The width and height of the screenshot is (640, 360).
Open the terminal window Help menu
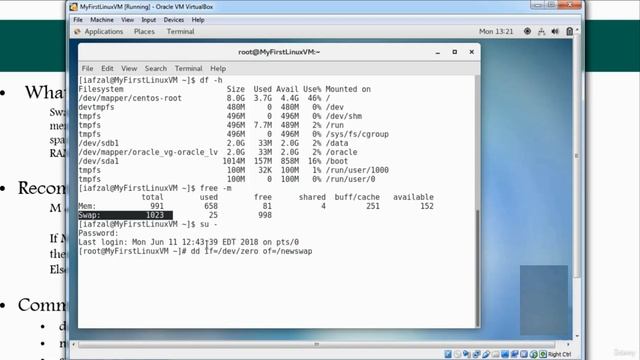(218, 68)
